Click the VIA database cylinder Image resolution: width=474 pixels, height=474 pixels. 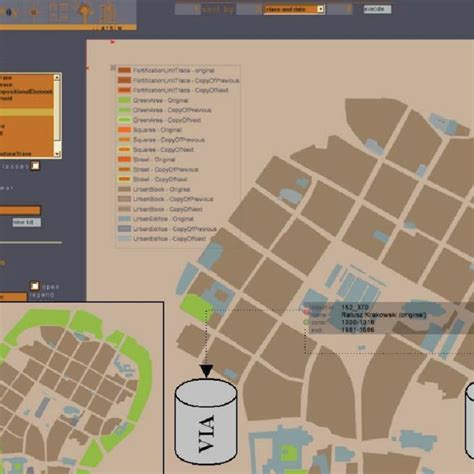click(x=206, y=422)
